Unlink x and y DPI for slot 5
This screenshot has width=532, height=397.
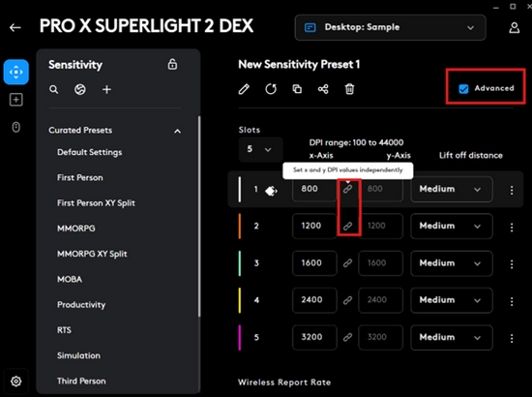point(347,337)
